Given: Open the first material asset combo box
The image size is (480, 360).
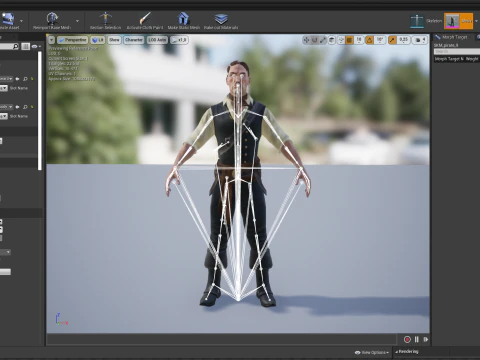Looking at the screenshot, I should pyautogui.click(x=6, y=79).
